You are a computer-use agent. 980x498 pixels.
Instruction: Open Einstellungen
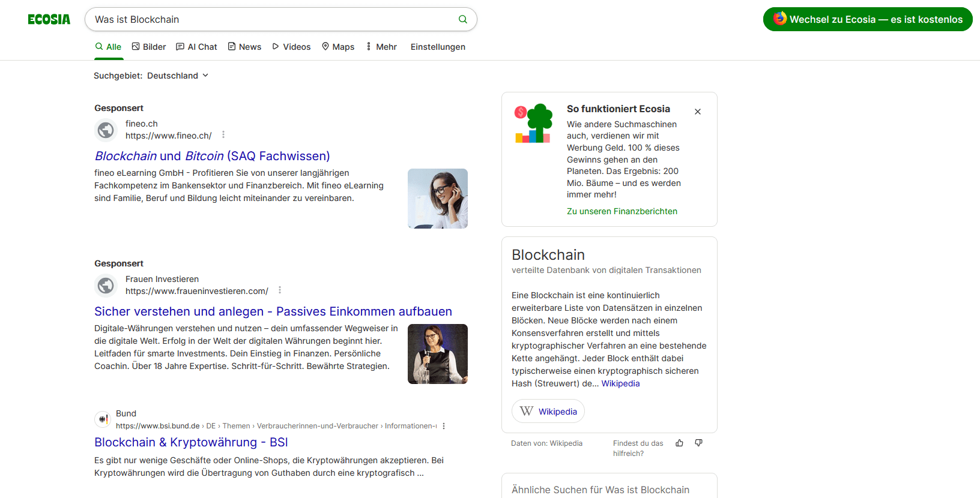point(438,47)
